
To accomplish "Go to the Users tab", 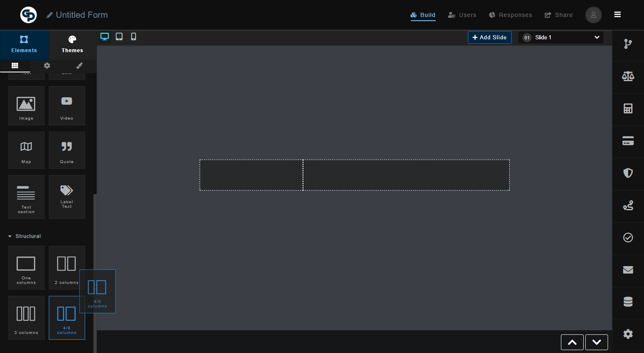I will [x=462, y=15].
